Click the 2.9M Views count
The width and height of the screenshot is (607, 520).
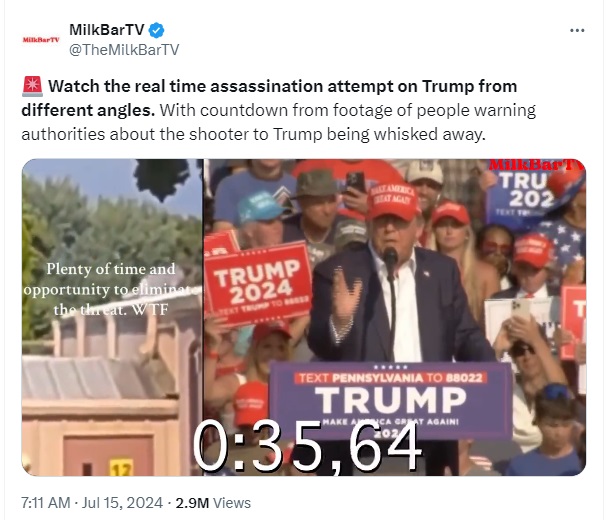(x=213, y=503)
